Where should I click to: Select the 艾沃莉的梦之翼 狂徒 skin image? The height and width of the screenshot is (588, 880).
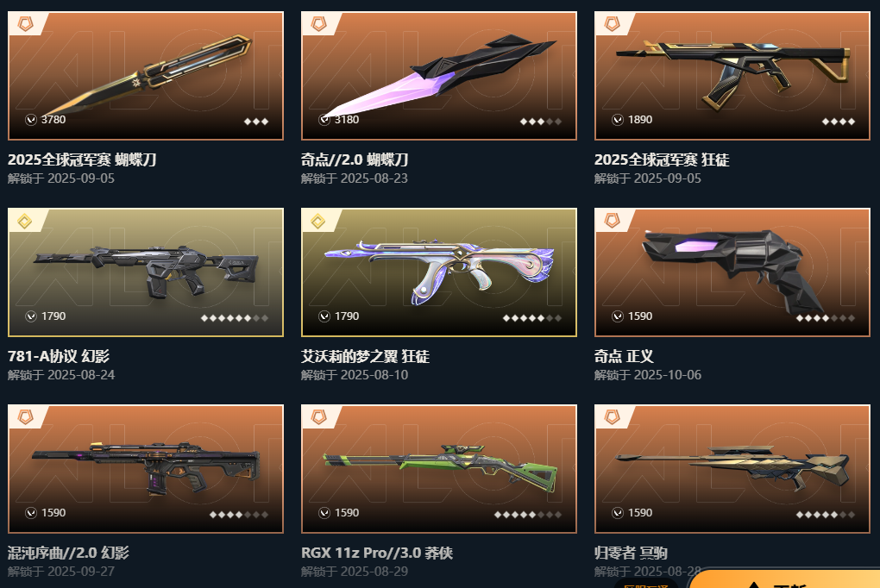(439, 272)
